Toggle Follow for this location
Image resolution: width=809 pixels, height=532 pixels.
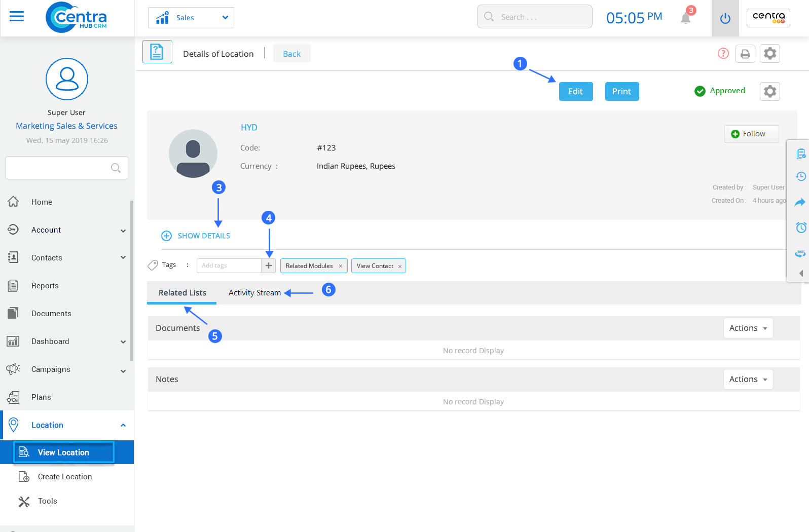tap(751, 134)
